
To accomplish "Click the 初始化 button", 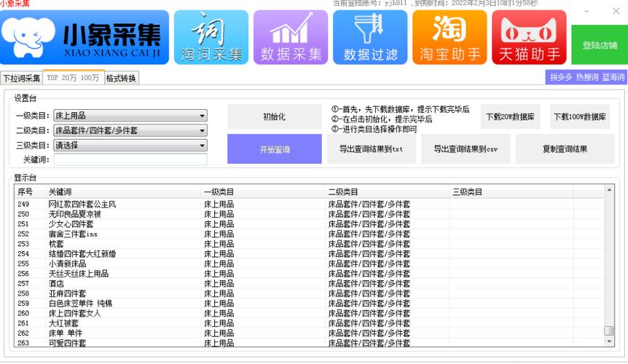I will pyautogui.click(x=275, y=116).
